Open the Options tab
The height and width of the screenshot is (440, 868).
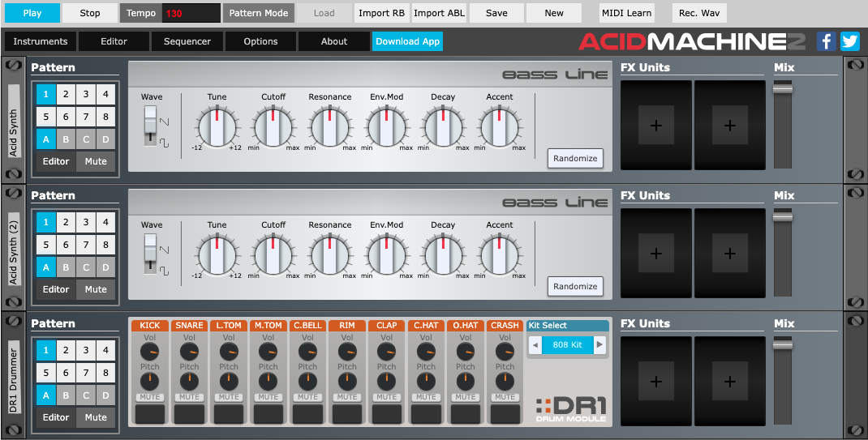pos(260,41)
